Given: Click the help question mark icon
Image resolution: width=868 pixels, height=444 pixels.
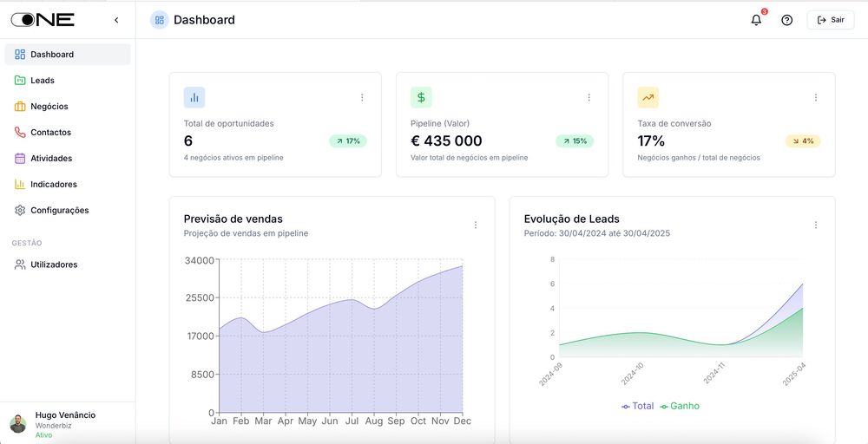Looking at the screenshot, I should [x=786, y=20].
